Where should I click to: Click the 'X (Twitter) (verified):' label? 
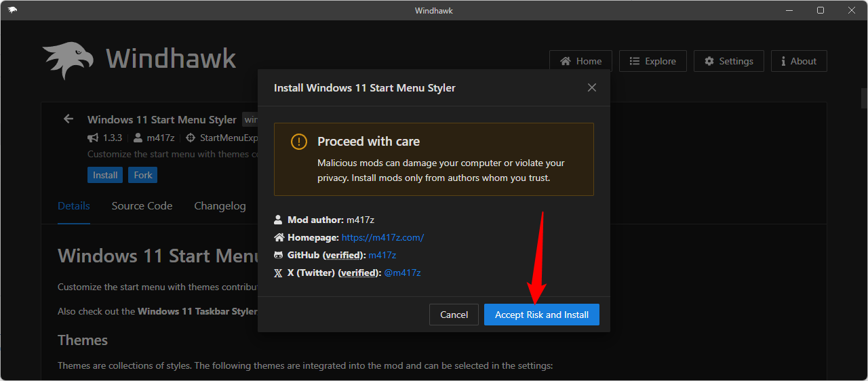pyautogui.click(x=334, y=273)
